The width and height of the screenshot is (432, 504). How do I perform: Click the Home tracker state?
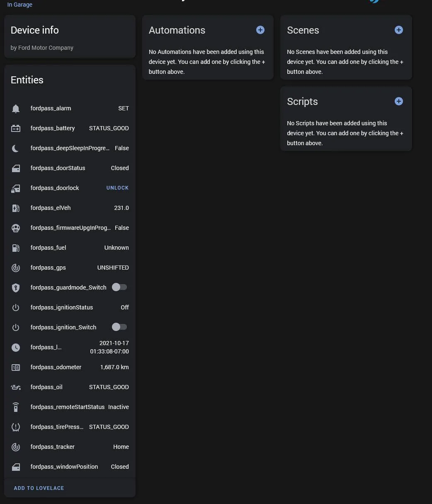pos(121,447)
